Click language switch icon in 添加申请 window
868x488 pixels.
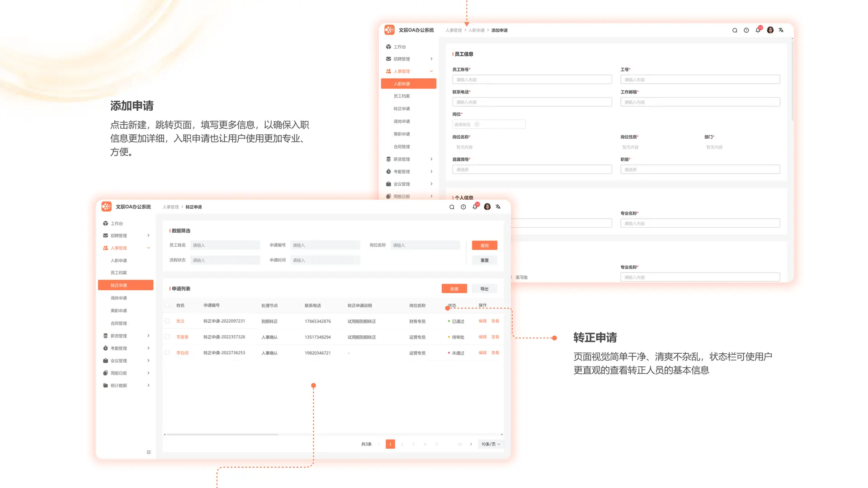(x=781, y=30)
